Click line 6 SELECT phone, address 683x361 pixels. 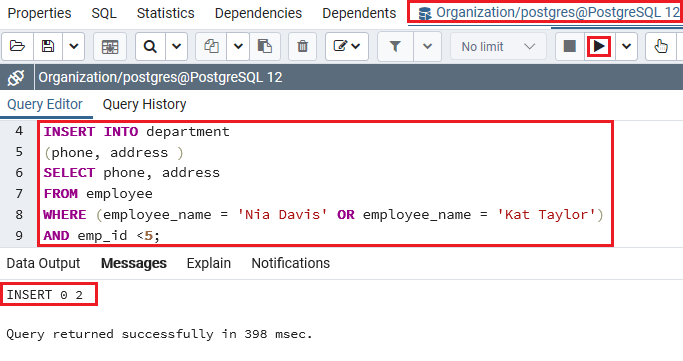(x=132, y=173)
